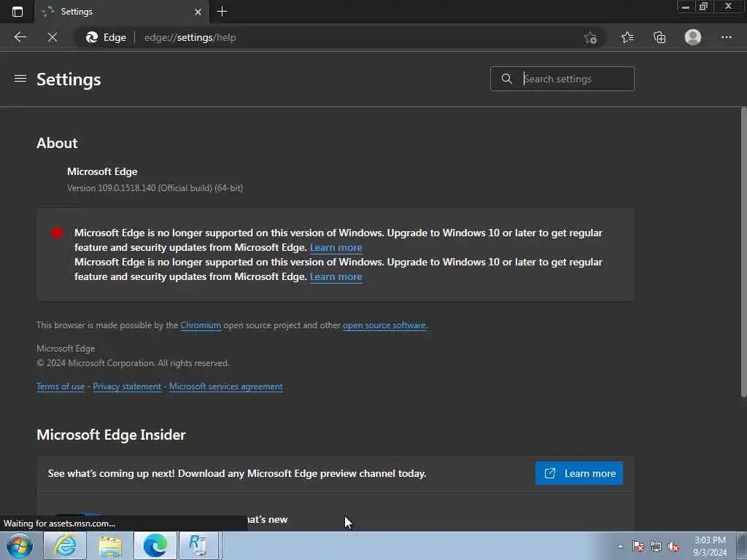Open Microsoft services agreement link
Viewport: 747px width, 560px height.
[226, 386]
